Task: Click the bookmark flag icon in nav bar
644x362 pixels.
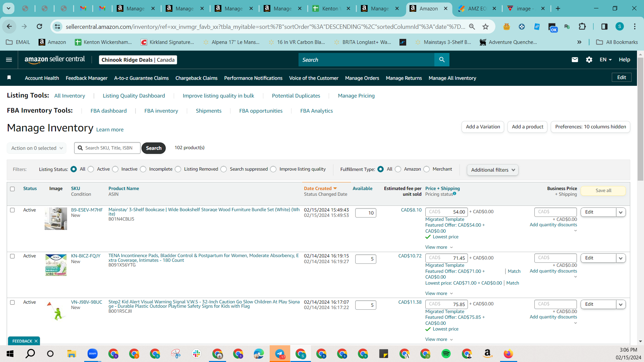Action: pos(9,78)
